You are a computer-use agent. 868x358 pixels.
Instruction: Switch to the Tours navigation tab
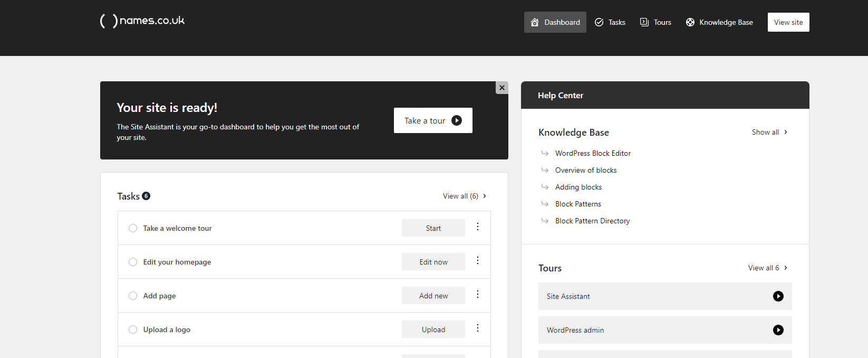click(655, 22)
